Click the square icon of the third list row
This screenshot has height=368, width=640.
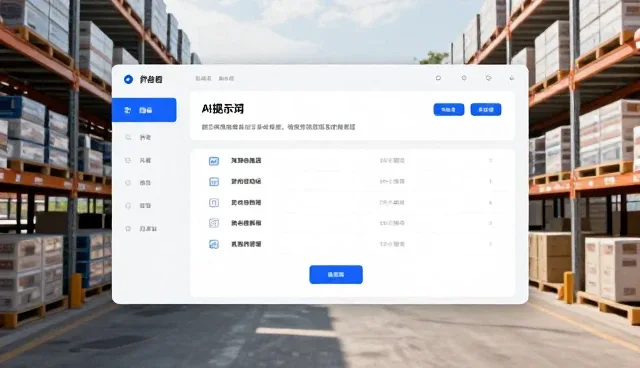click(214, 202)
